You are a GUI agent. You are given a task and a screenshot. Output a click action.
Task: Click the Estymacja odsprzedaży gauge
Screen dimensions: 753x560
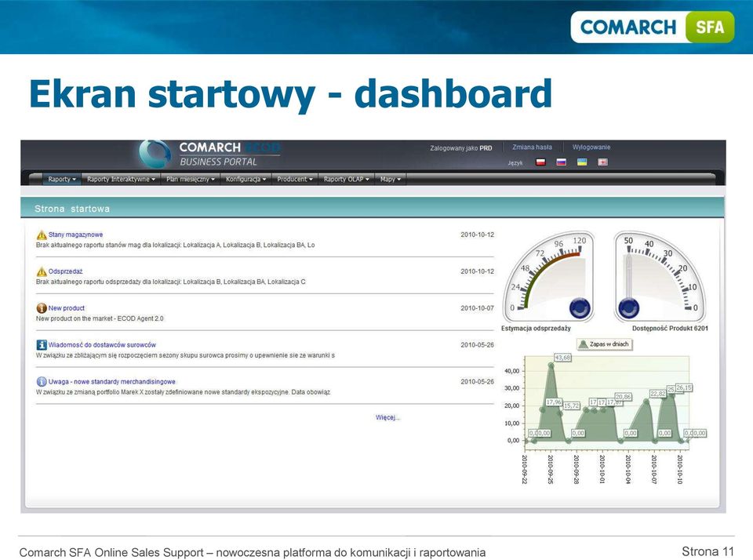(548, 276)
